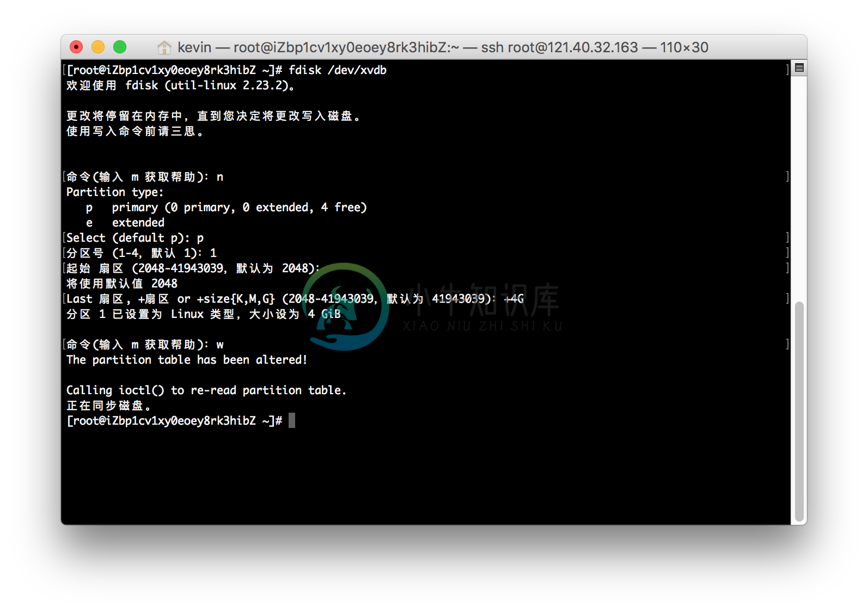The image size is (868, 612).
Task: Click the '命令(输入 m 获取帮助): n' line
Action: 145,177
